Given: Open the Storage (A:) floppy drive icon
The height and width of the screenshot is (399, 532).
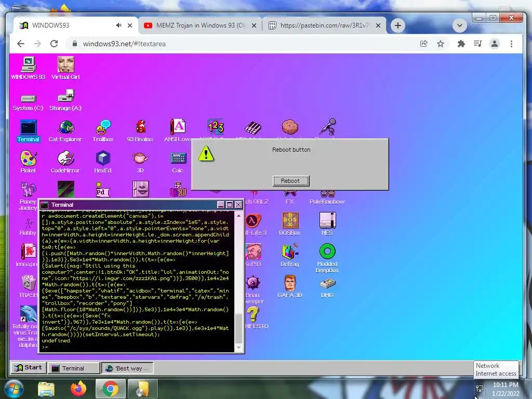Looking at the screenshot, I should (65, 100).
